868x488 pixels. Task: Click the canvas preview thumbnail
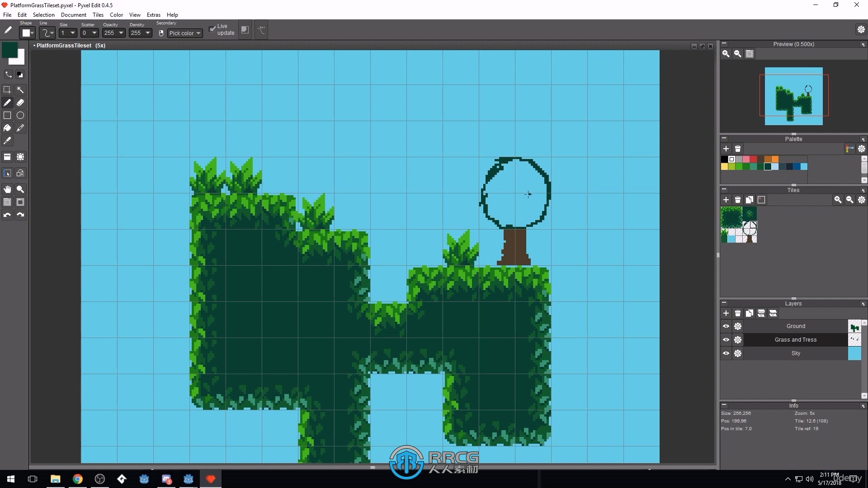pos(793,95)
